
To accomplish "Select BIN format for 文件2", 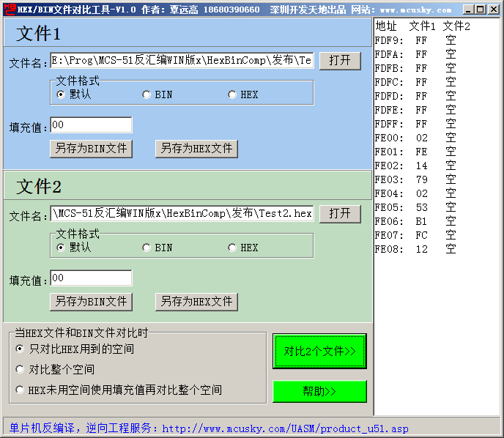I will (147, 248).
